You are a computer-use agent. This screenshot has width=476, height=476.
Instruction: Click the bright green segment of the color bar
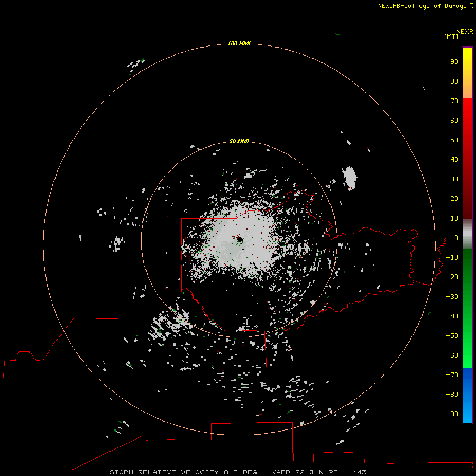[467, 309]
